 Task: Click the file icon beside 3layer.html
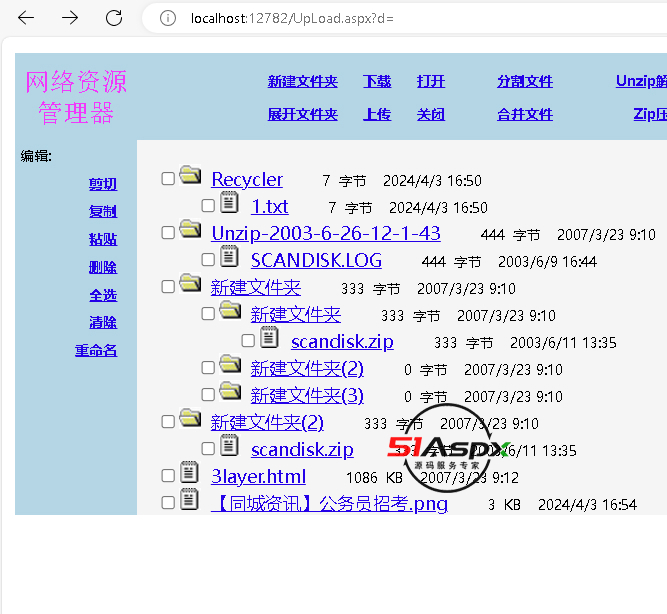click(x=190, y=474)
